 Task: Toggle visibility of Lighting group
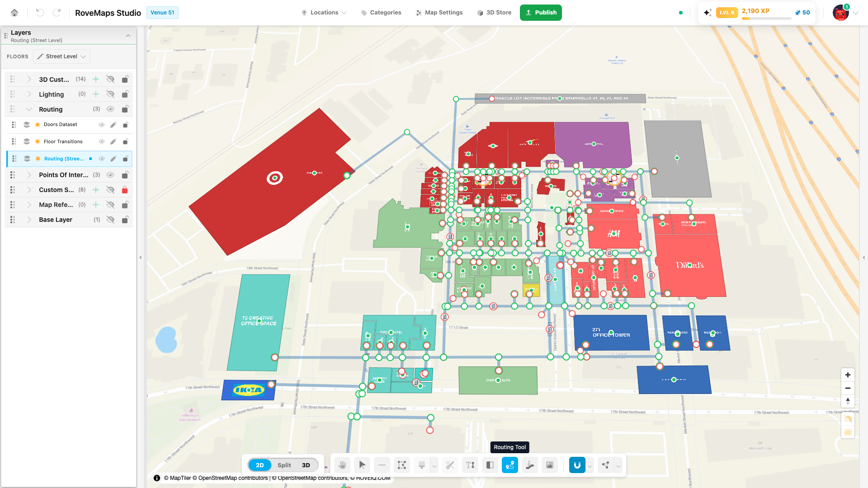click(110, 94)
